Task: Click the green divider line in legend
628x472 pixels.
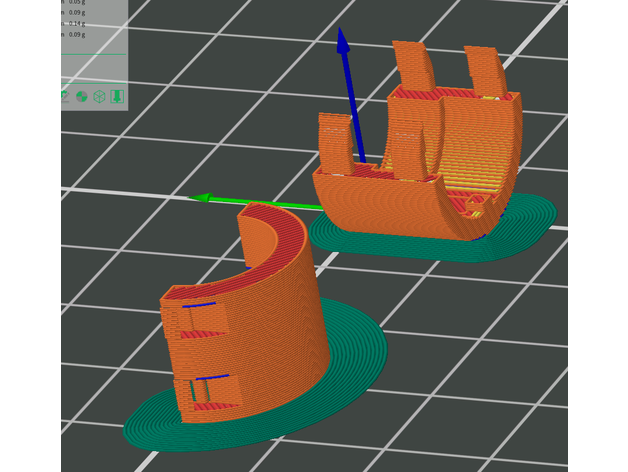Action: [x=93, y=54]
